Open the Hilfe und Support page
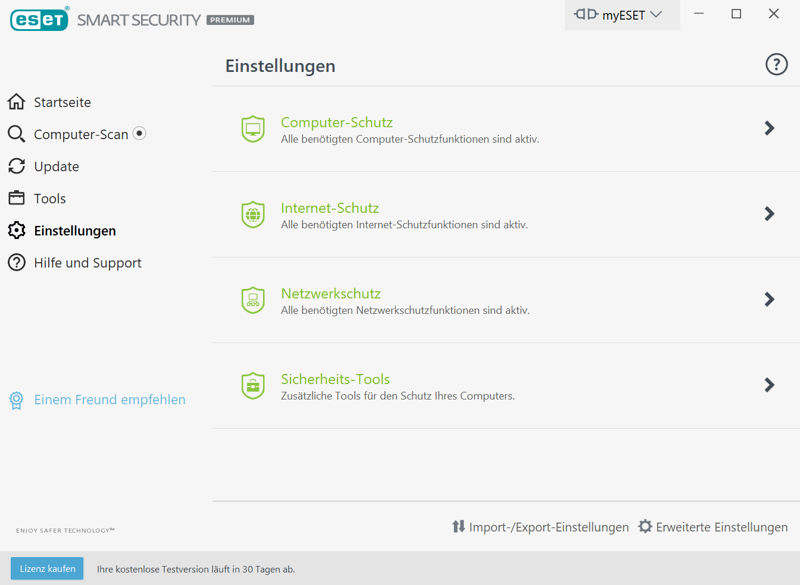800x585 pixels. 87,263
